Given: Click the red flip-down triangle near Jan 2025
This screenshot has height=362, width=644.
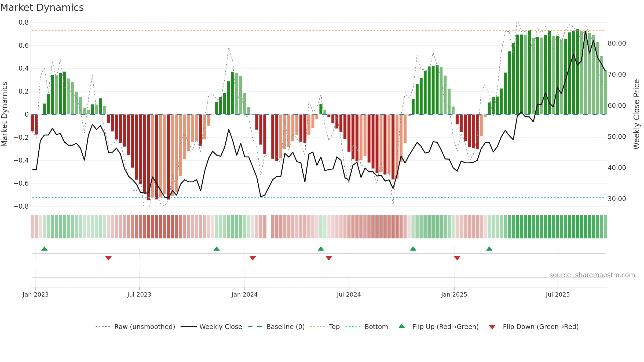Looking at the screenshot, I should pyautogui.click(x=457, y=258).
